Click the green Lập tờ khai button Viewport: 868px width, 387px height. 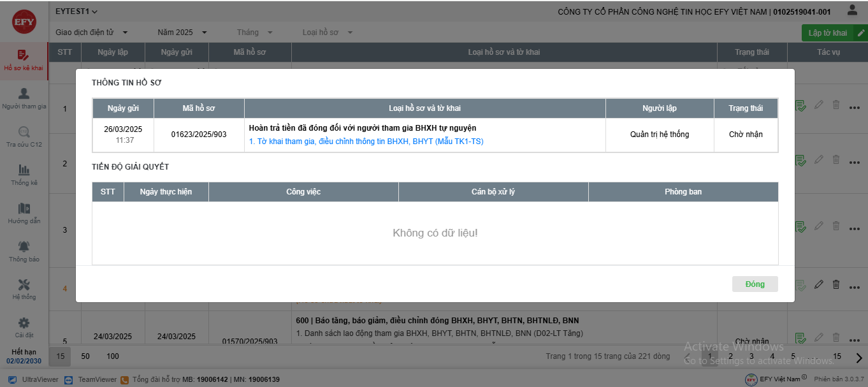click(828, 33)
